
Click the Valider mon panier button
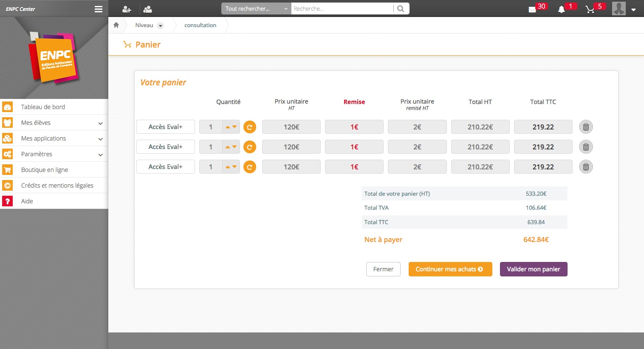(534, 269)
